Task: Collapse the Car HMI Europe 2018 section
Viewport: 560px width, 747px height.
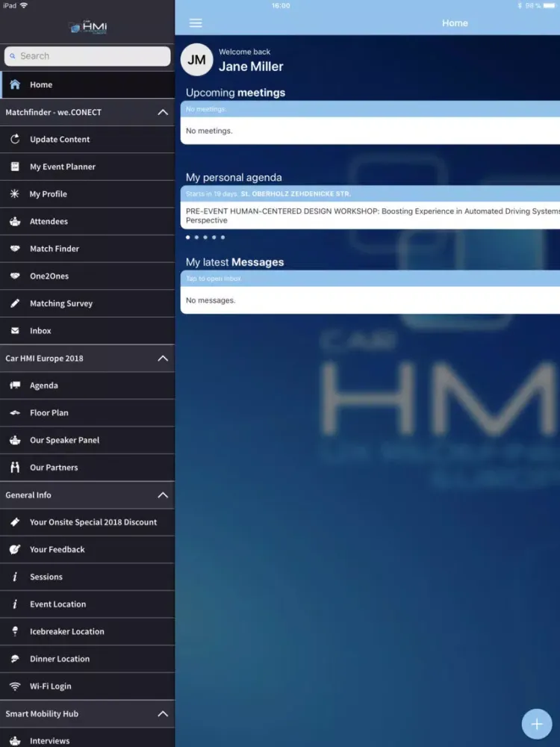Action: click(x=163, y=358)
